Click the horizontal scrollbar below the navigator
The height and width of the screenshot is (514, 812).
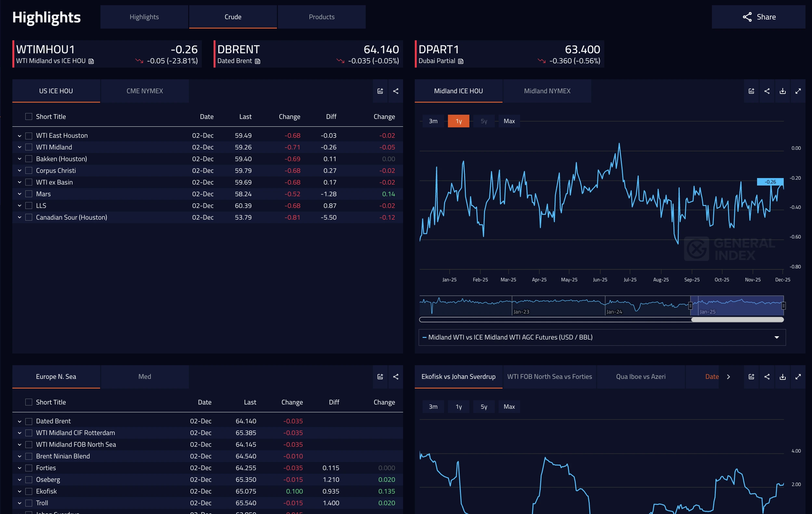pyautogui.click(x=737, y=319)
